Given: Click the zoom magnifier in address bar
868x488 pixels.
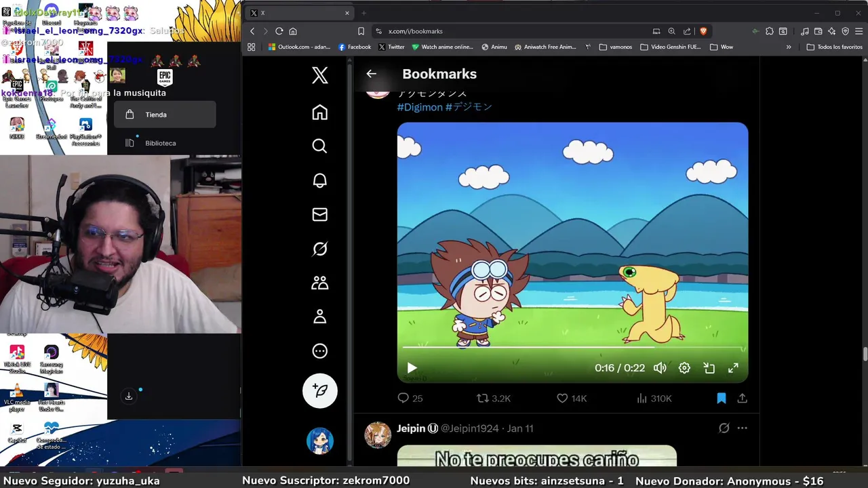Looking at the screenshot, I should (671, 31).
